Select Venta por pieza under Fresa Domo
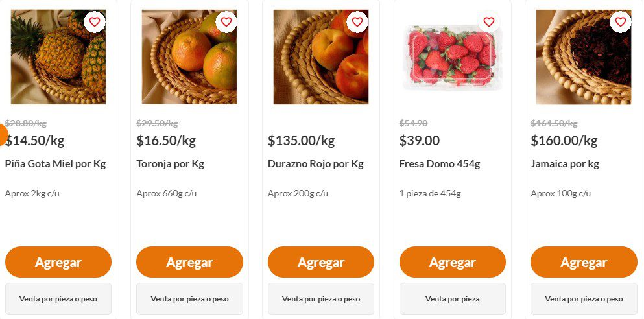The image size is (644, 319). pyautogui.click(x=452, y=299)
